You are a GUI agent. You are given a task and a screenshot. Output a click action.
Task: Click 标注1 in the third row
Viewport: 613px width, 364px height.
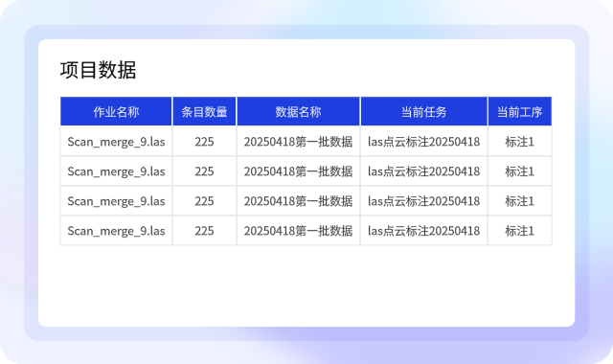pos(519,201)
